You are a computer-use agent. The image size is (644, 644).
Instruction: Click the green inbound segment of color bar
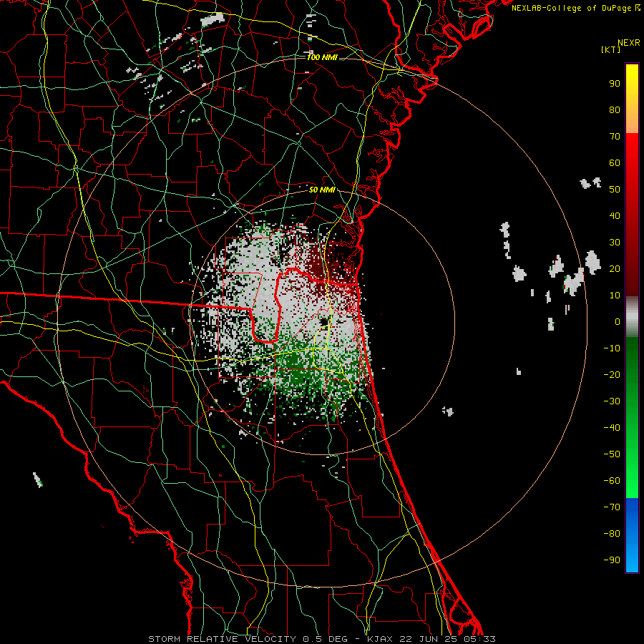click(x=632, y=418)
